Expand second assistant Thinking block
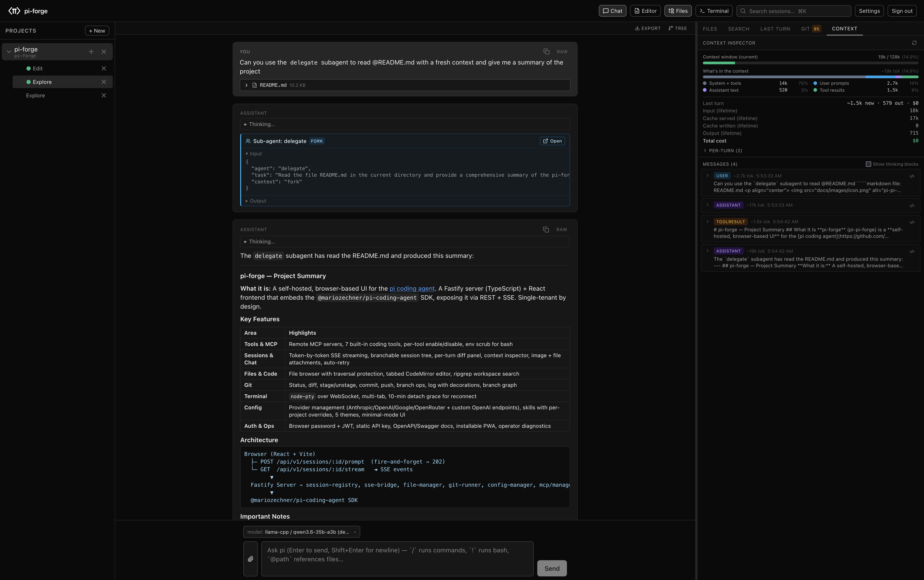This screenshot has height=580, width=924. (x=405, y=242)
